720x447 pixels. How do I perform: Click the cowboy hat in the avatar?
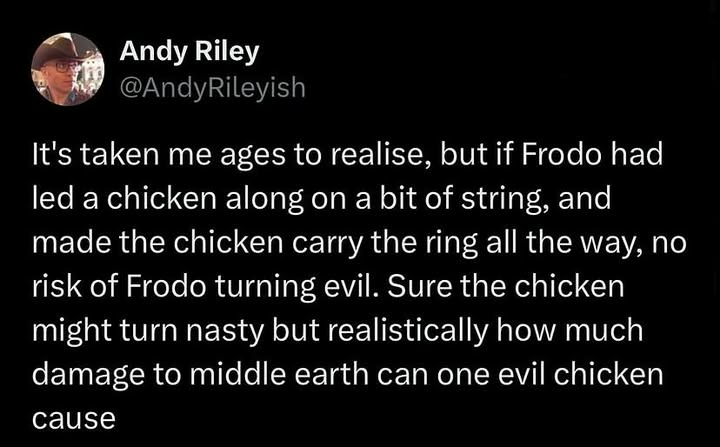coord(68,50)
